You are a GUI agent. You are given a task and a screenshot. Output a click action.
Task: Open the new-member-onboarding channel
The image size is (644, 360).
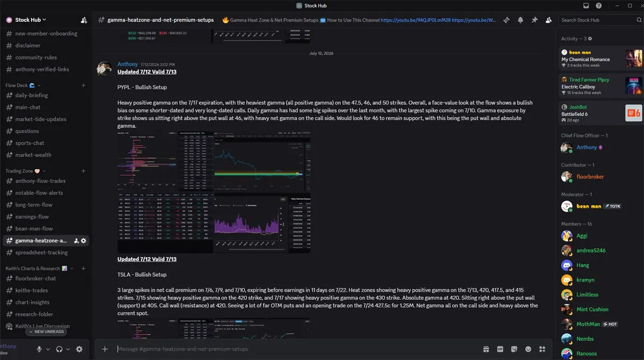pyautogui.click(x=46, y=33)
